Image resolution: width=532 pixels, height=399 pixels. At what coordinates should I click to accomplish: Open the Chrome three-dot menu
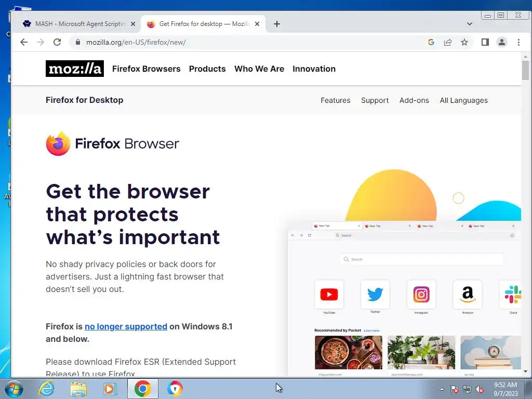tap(518, 42)
